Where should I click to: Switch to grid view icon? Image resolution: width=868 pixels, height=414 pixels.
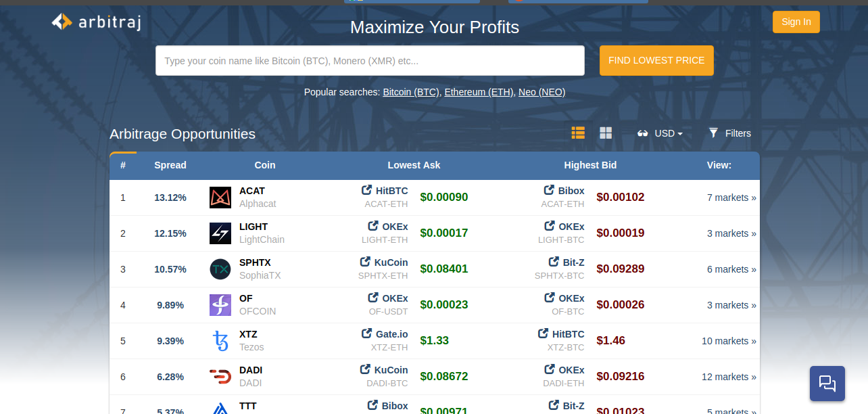coord(606,133)
